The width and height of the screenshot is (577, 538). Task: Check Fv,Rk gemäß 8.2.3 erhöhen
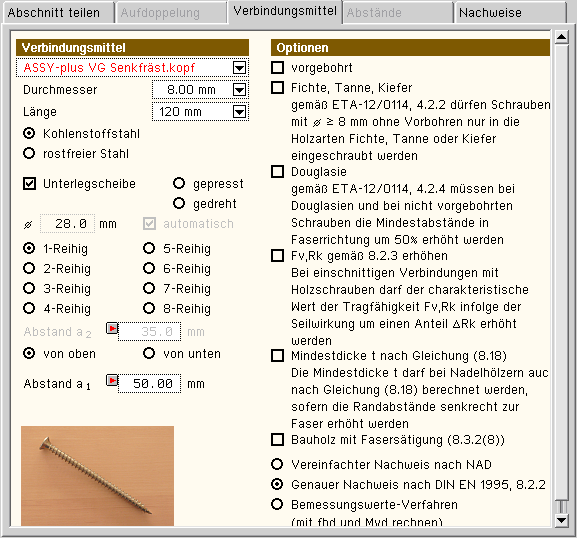pyautogui.click(x=277, y=255)
